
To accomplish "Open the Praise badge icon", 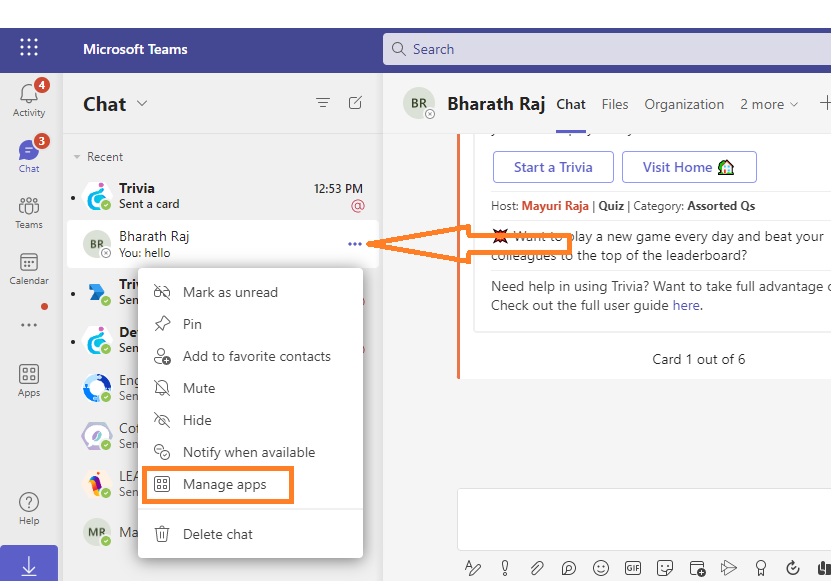I will pos(761,568).
